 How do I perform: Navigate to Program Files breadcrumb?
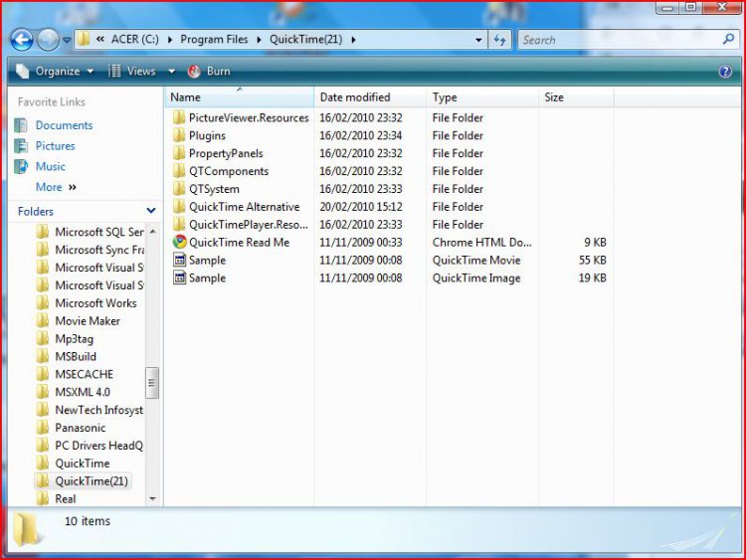pyautogui.click(x=214, y=40)
